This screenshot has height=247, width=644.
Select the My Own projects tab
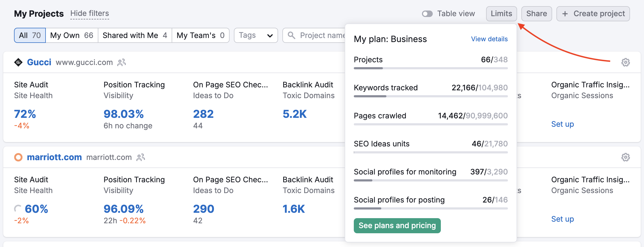tap(72, 35)
